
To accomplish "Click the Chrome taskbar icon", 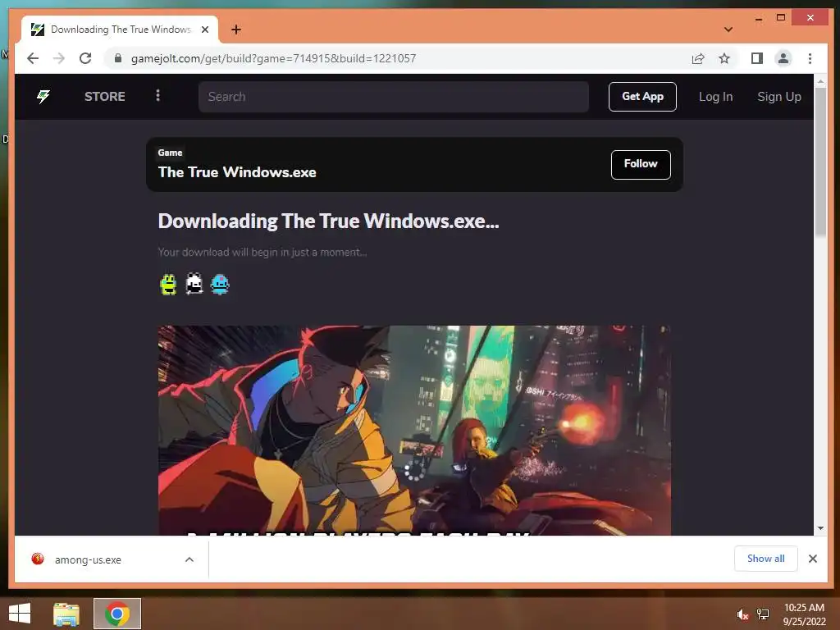I will [117, 614].
